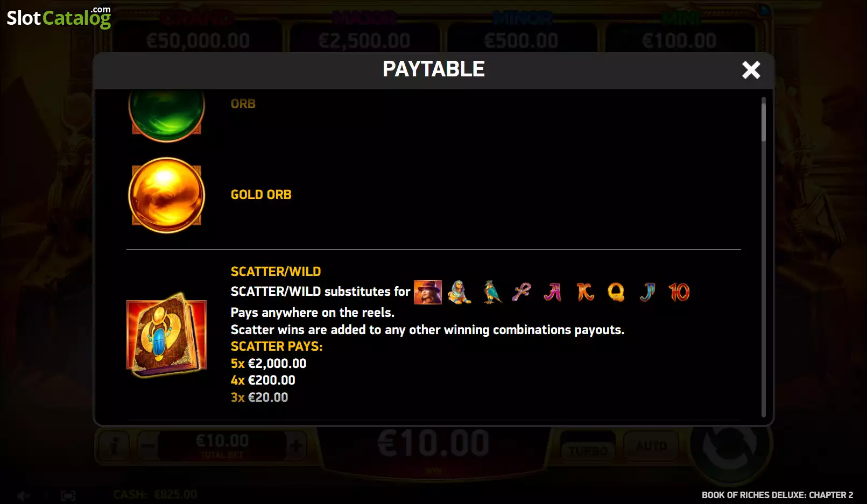Click the Horus bird symbol icon
Viewport: 867px width, 504px height.
point(491,292)
